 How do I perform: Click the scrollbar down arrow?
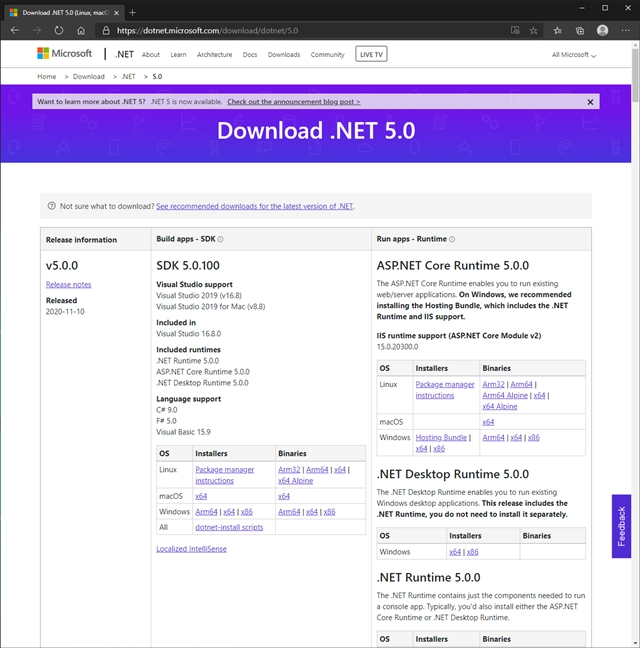[635, 643]
